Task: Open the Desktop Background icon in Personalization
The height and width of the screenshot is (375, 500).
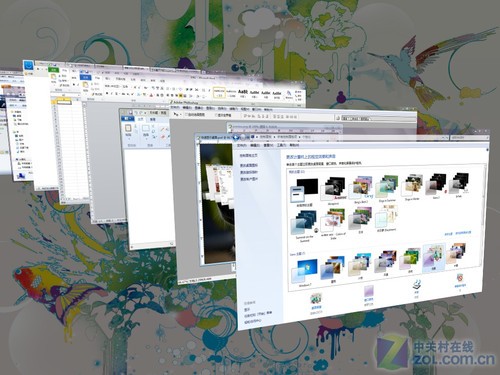Action: pos(316,298)
